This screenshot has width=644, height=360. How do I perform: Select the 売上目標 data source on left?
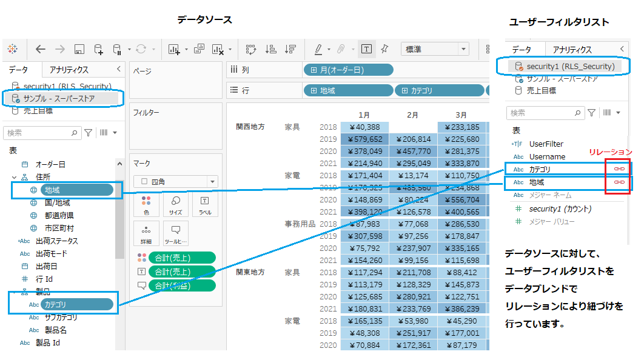tap(38, 111)
